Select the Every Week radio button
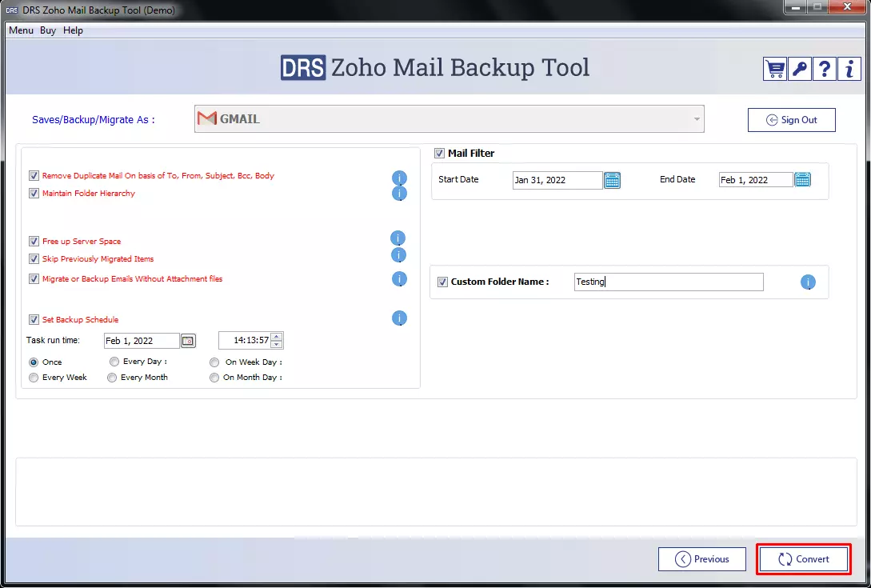 pos(34,378)
